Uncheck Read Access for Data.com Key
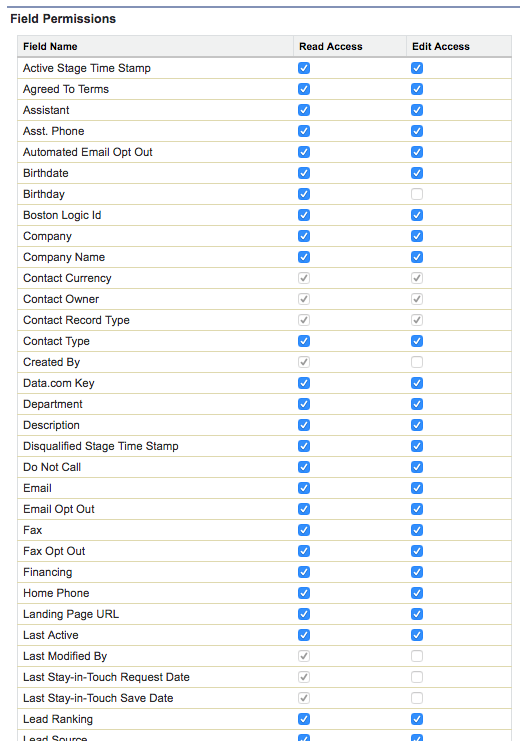520x741 pixels. 304,383
